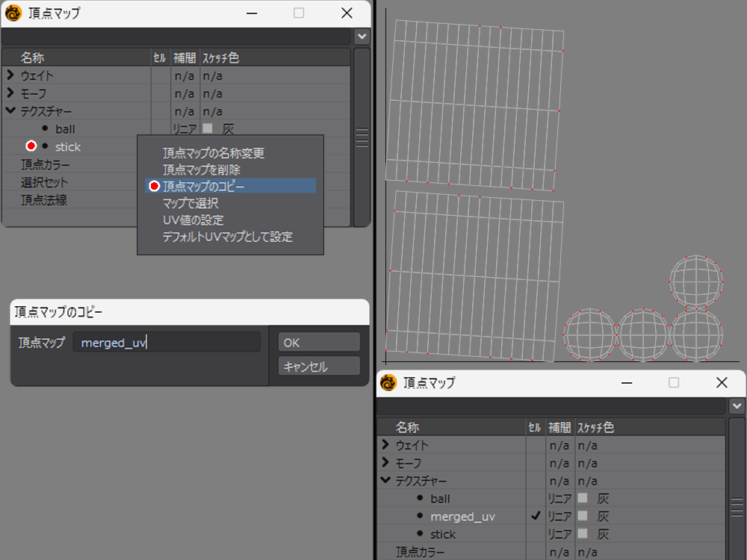The image size is (747, 560).
Task: Click the app logo in lower-right vertex map window
Action: coord(388,383)
